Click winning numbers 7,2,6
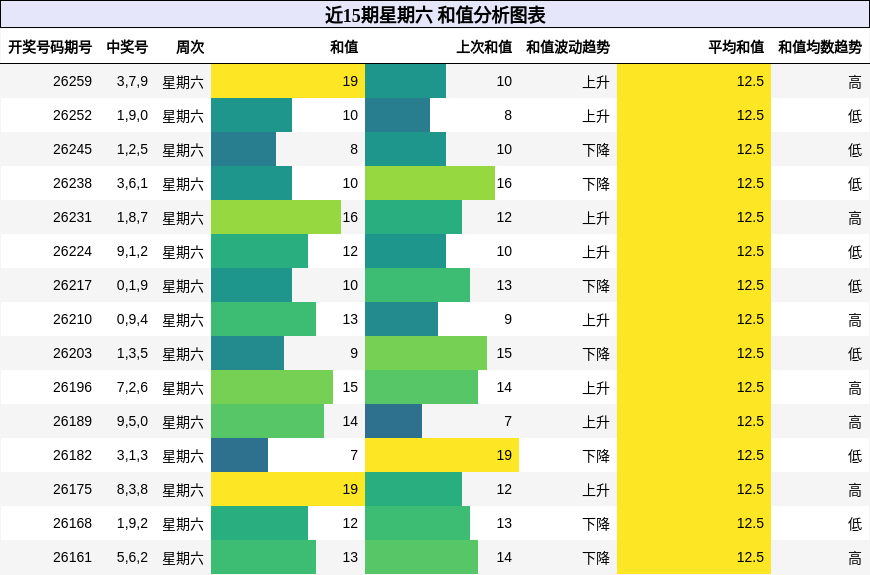This screenshot has height=575, width=870. pos(132,387)
